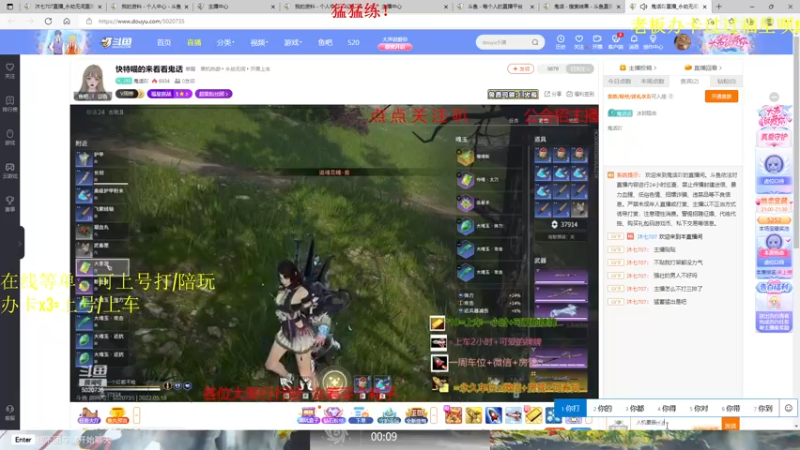This screenshot has width=800, height=450.
Task: Send the airplane gift
Action: [513, 415]
